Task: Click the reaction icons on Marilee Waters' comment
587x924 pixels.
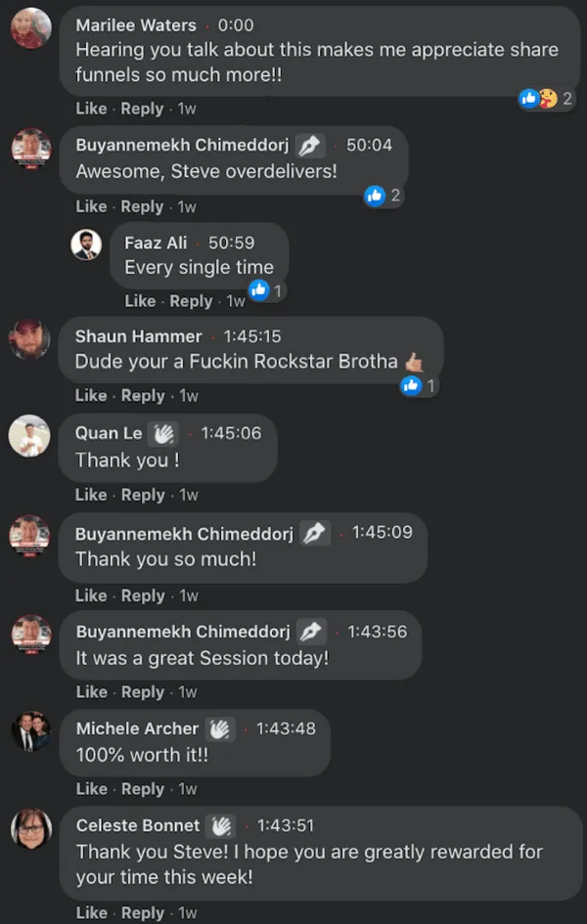Action: 538,99
